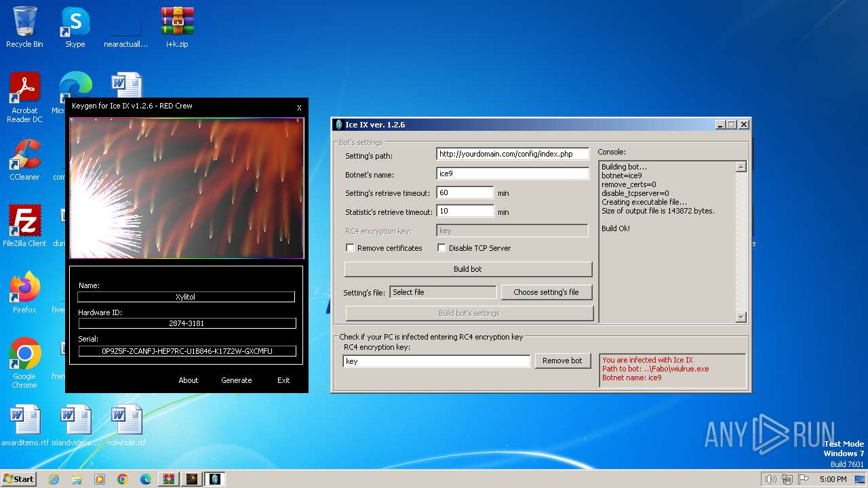Close the Ice IX window
Screen dimensions: 868x488
click(x=744, y=125)
